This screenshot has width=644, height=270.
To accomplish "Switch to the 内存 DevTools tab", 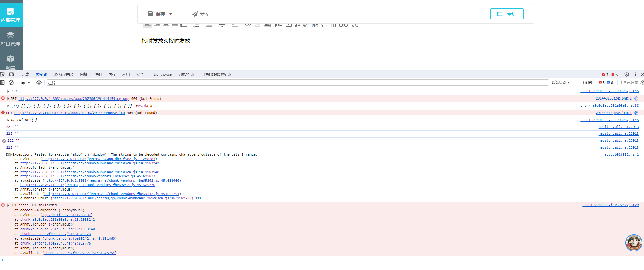I will [x=112, y=74].
